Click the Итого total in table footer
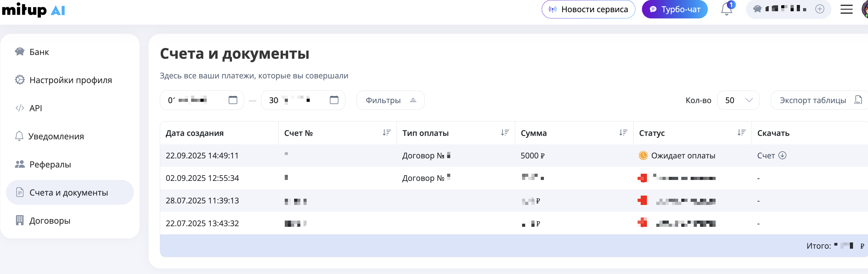 835,246
